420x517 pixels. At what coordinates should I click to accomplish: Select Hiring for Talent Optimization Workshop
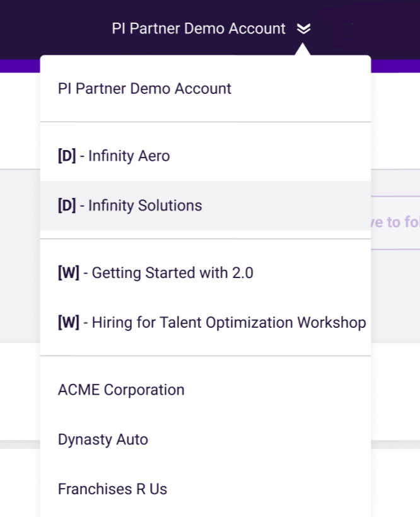pyautogui.click(x=212, y=323)
